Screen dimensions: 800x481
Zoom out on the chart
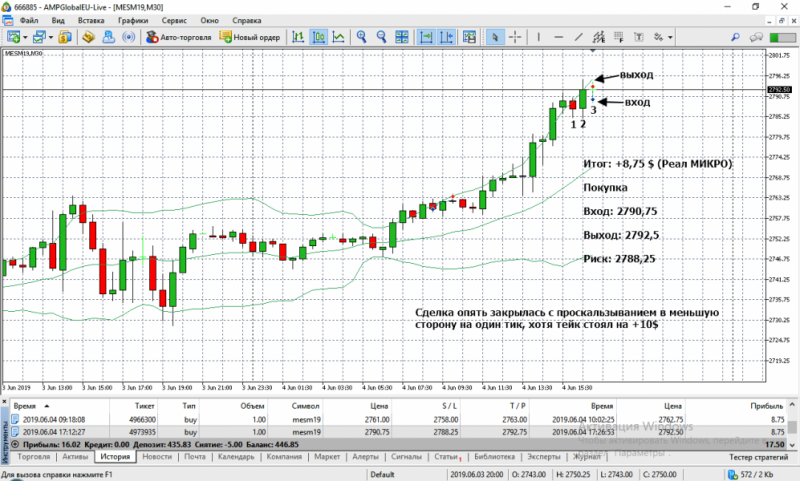coord(382,37)
